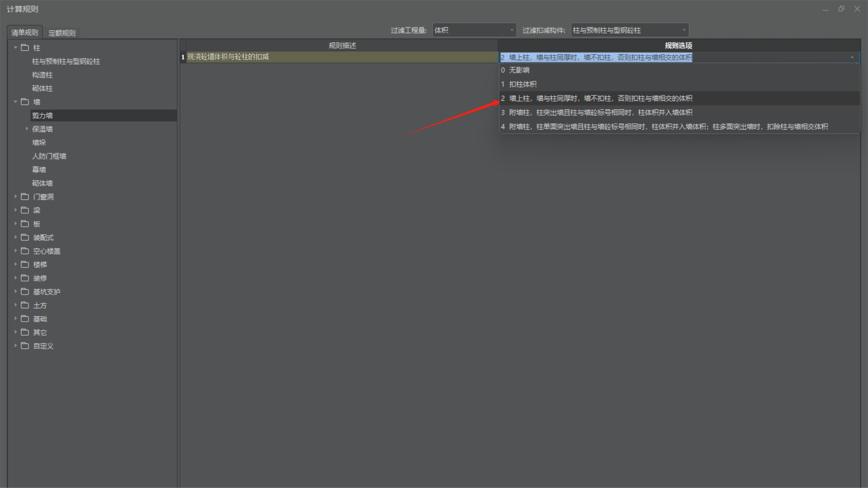Minimize the 计算规则 window

click(826, 9)
